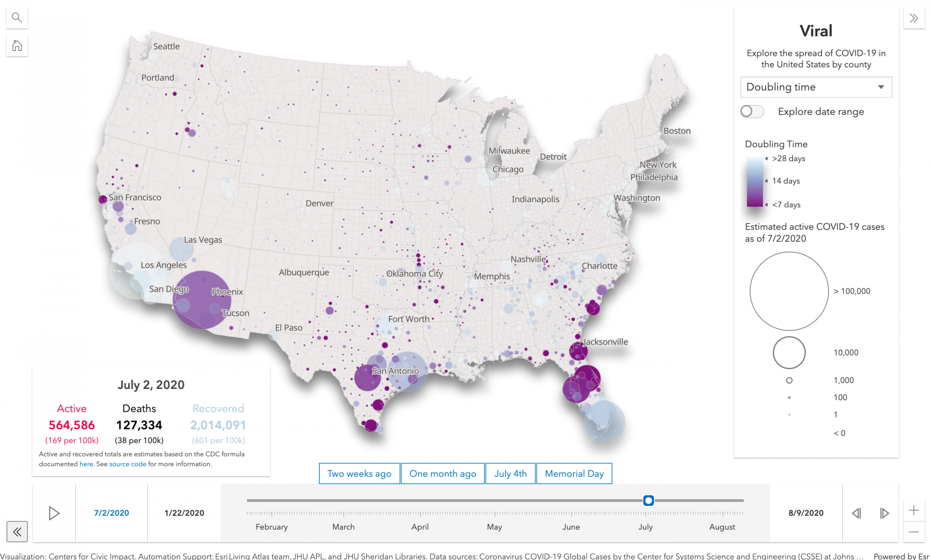Zoom in with the plus button

(914, 510)
